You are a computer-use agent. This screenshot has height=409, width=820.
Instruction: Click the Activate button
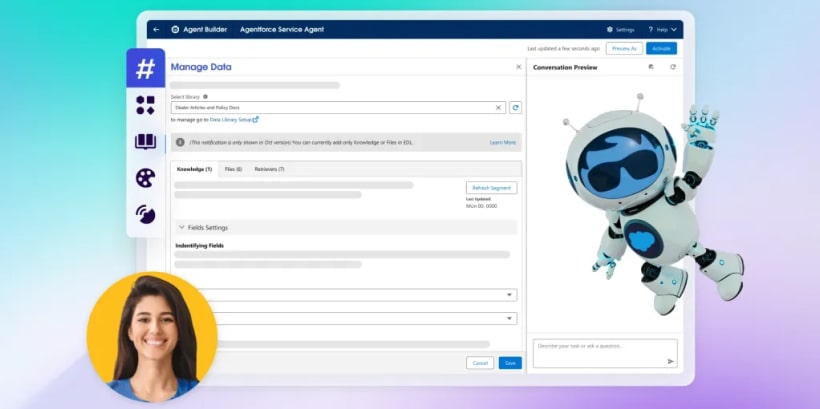661,48
